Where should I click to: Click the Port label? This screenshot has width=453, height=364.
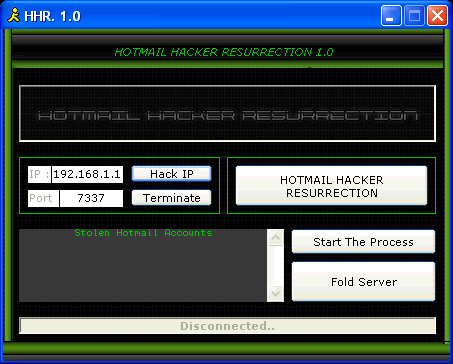(43, 198)
